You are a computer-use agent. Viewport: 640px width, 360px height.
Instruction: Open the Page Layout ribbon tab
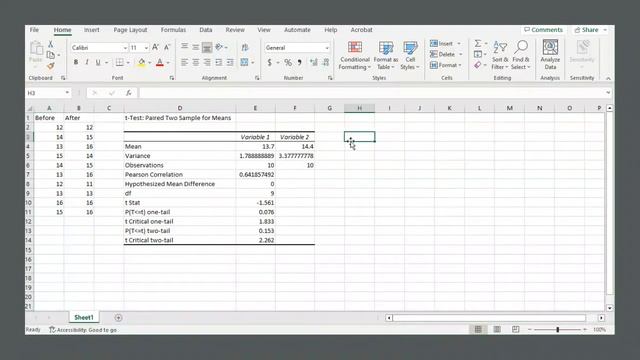pyautogui.click(x=130, y=30)
